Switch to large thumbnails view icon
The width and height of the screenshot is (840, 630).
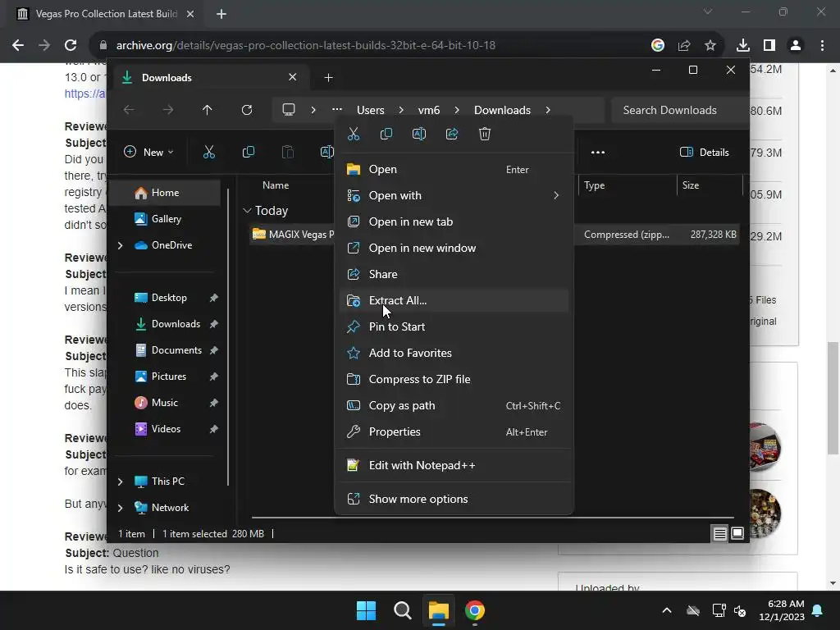[737, 533]
